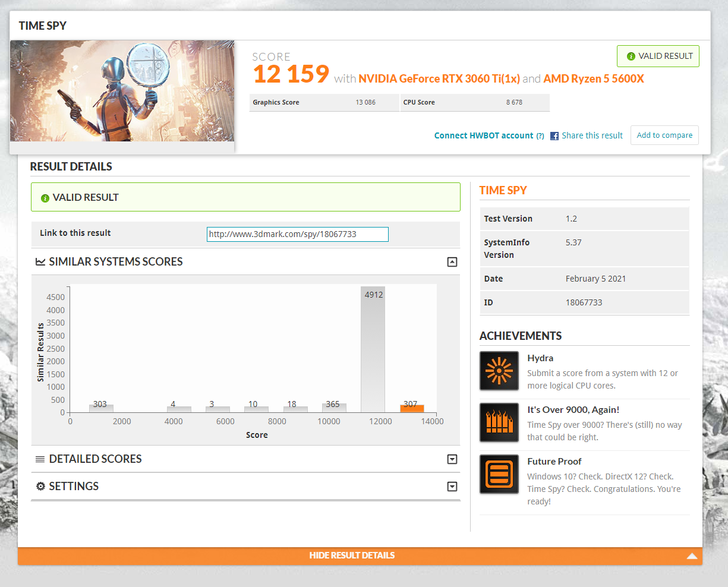Click Share this result link
This screenshot has width=728, height=587.
pos(592,135)
